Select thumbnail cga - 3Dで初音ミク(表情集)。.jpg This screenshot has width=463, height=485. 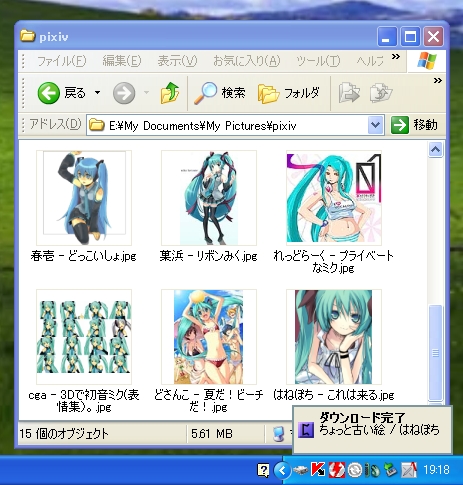[84, 337]
